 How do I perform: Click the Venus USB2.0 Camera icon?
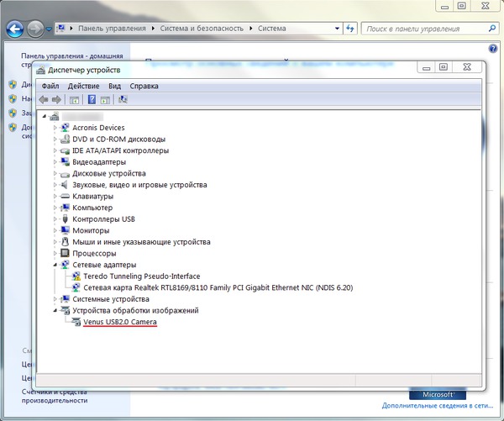point(76,322)
